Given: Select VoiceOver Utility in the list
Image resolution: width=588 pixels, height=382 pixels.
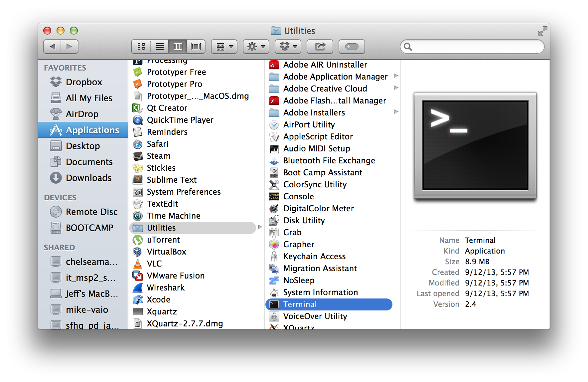Looking at the screenshot, I should (329, 316).
